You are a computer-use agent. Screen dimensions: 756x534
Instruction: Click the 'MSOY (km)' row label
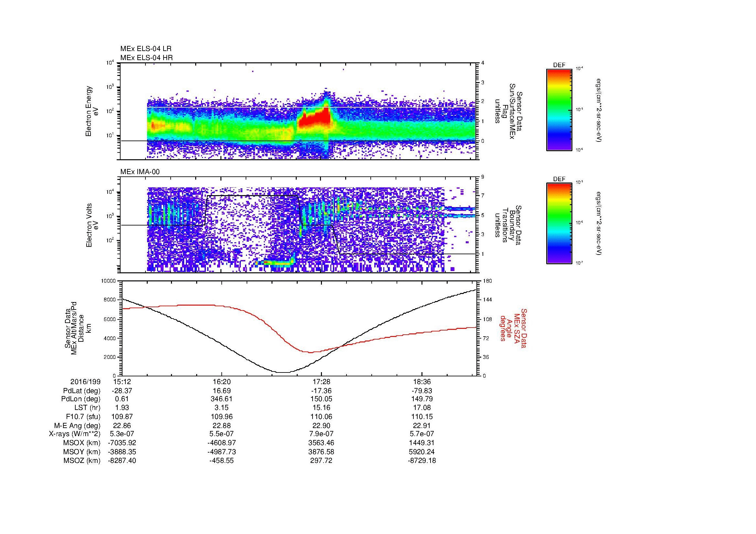pos(82,452)
